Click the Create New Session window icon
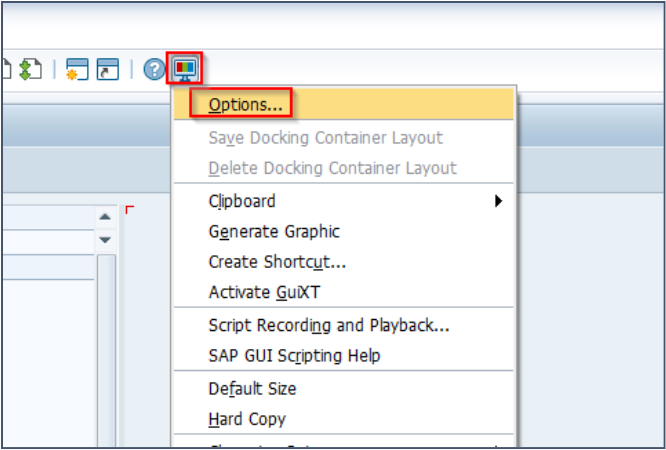 coord(77,69)
